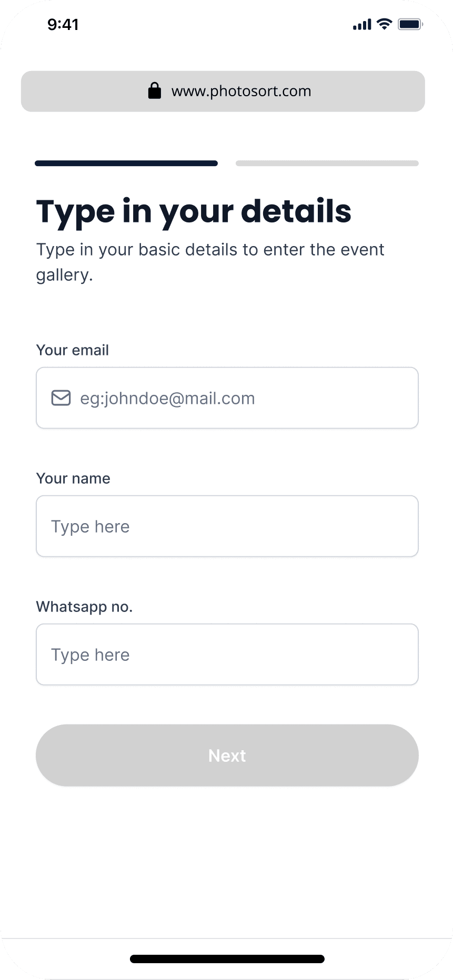The width and height of the screenshot is (453, 980).
Task: Select the second gray progress step bar
Action: pos(327,164)
